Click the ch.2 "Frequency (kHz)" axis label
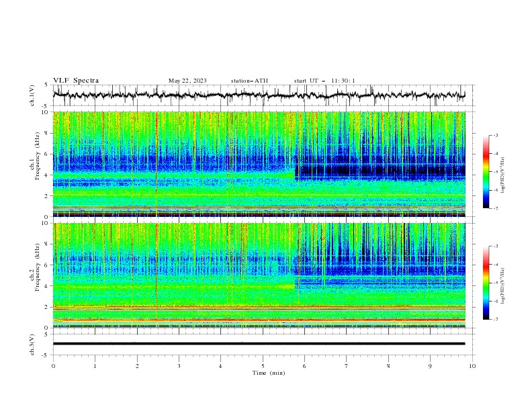 pos(38,267)
